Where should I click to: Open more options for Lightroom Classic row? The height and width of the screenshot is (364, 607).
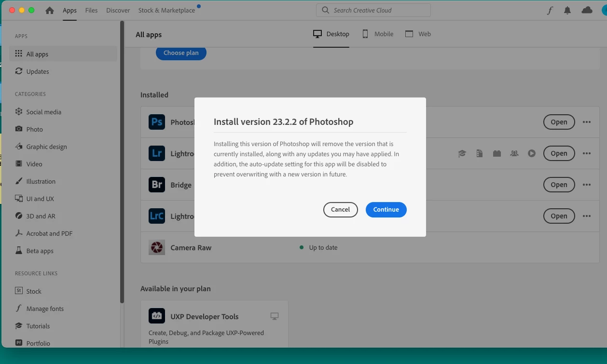coord(587,216)
